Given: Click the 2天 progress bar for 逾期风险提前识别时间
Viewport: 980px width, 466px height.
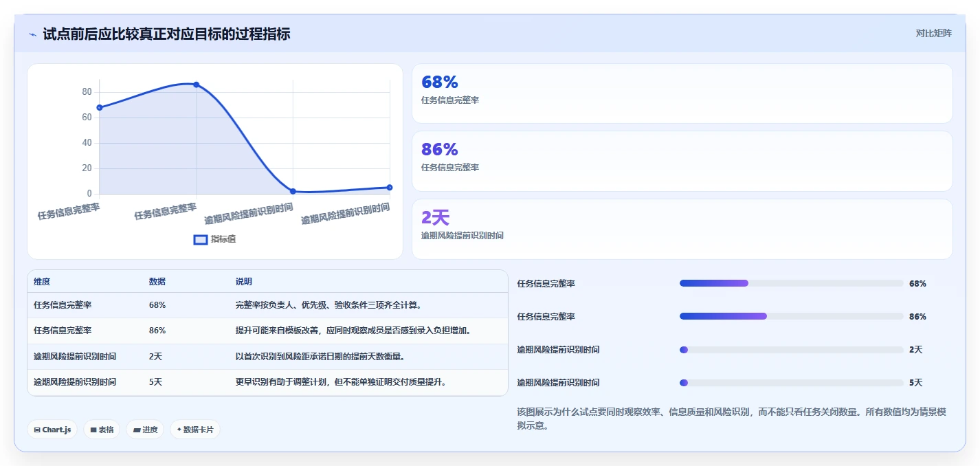Looking at the screenshot, I should click(791, 349).
